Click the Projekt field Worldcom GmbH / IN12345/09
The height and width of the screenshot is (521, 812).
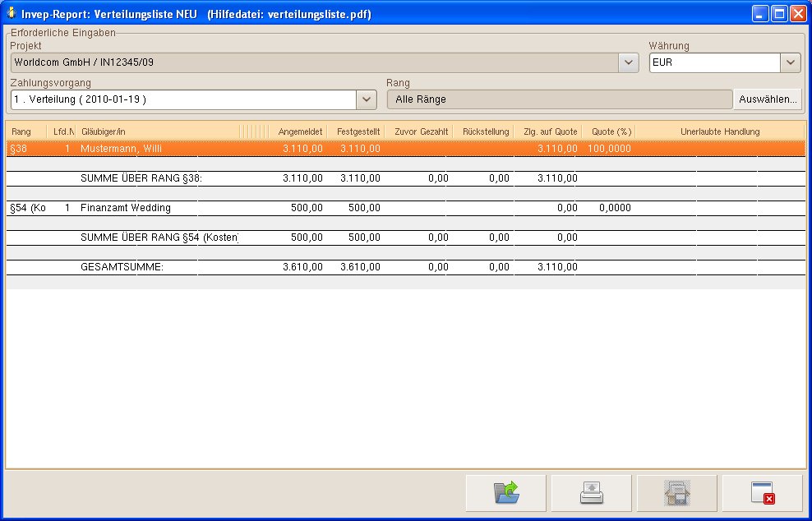coord(314,62)
